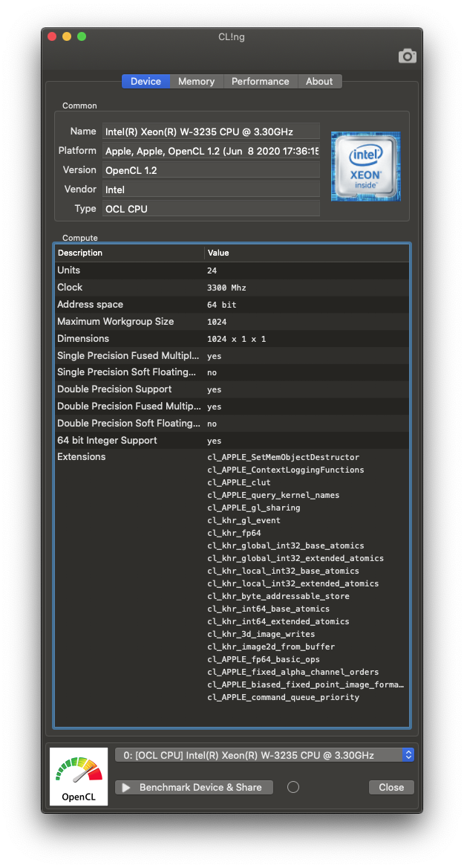Select the Single Precision Fused Multiply row
This screenshot has height=868, width=464.
(x=232, y=355)
